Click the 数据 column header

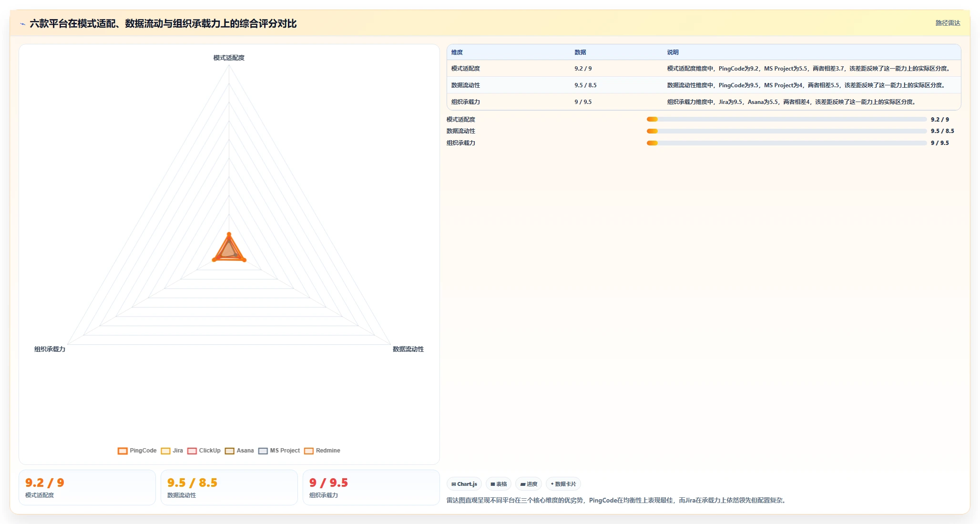click(580, 52)
